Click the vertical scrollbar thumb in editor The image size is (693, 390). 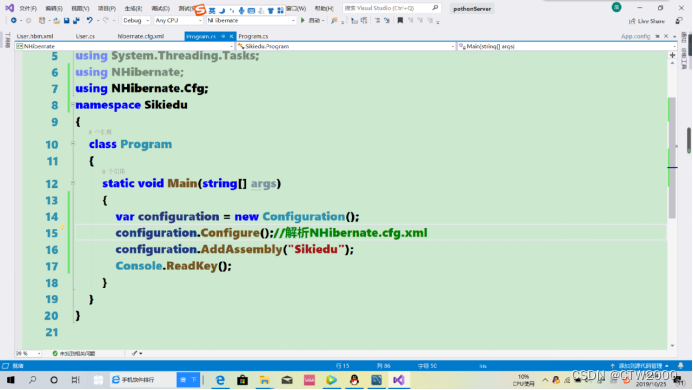click(672, 157)
